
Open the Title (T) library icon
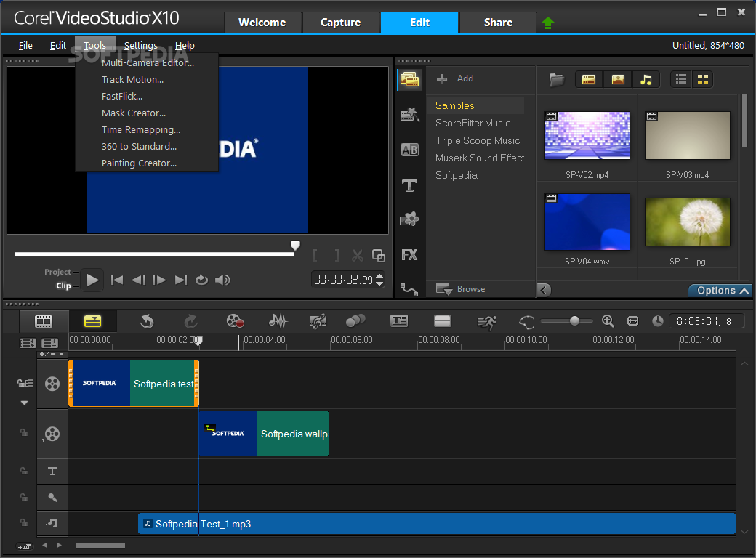click(410, 185)
